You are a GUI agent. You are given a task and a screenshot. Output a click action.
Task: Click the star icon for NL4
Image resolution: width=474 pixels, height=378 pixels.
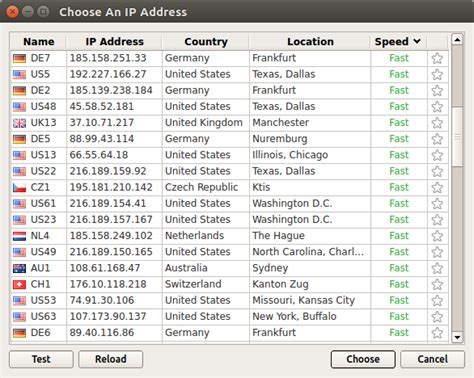pos(437,236)
